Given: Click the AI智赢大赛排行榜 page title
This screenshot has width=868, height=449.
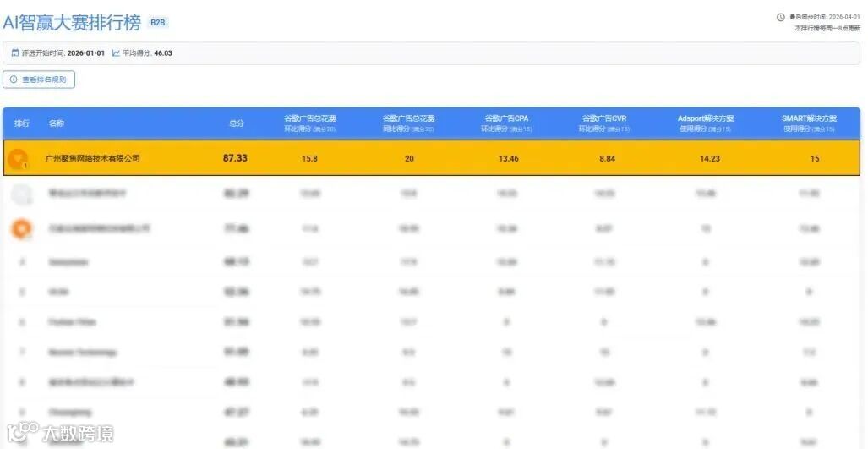Looking at the screenshot, I should 72,23.
